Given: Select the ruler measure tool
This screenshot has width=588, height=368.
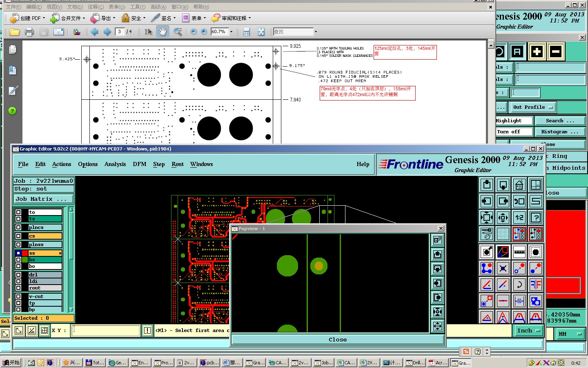Looking at the screenshot, I should (519, 252).
